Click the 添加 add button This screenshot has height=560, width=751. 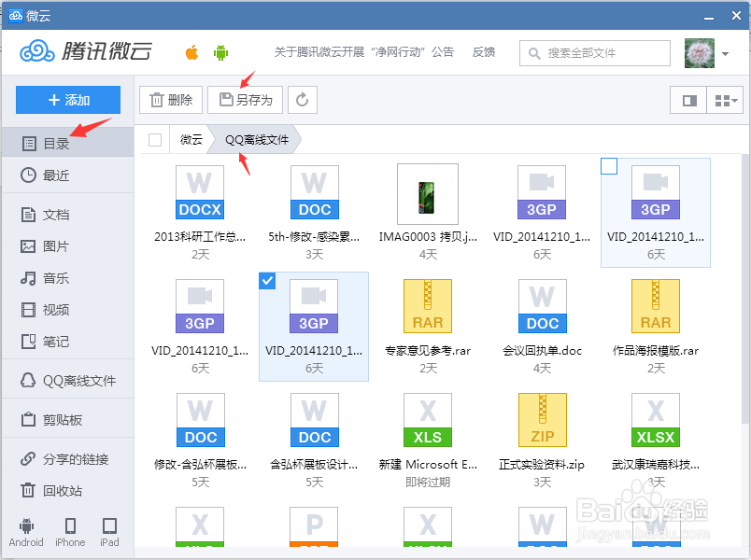click(x=68, y=100)
